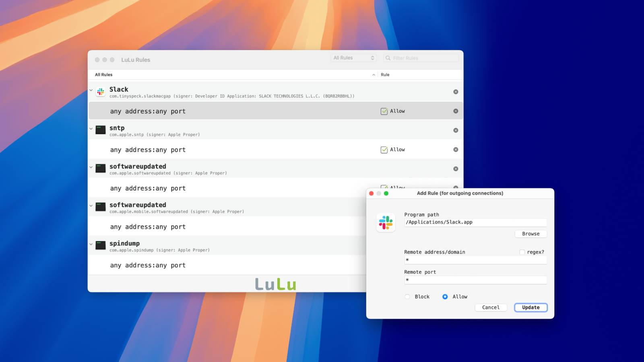Screen dimensions: 644x362
Task: Delete the Slack rule via its x icon
Action: [x=456, y=92]
